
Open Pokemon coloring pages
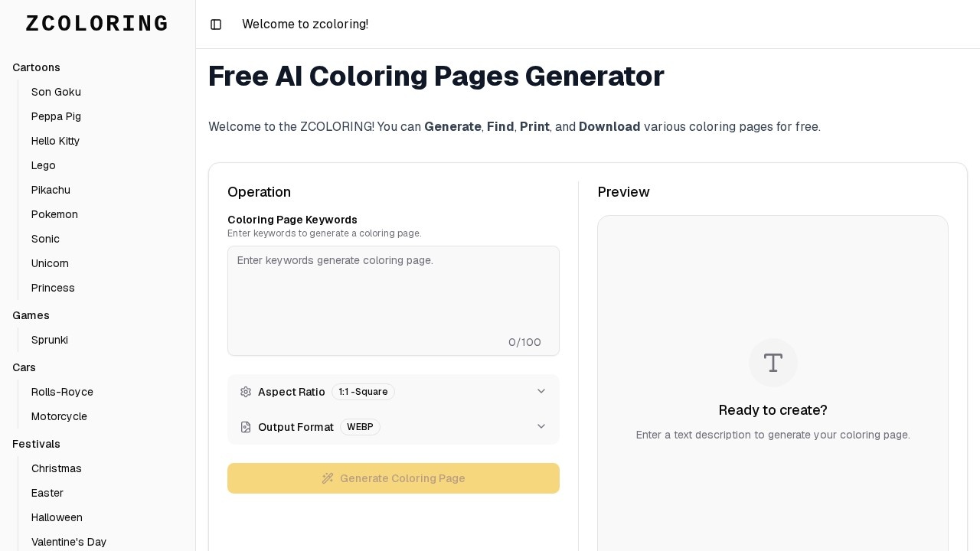(x=54, y=214)
